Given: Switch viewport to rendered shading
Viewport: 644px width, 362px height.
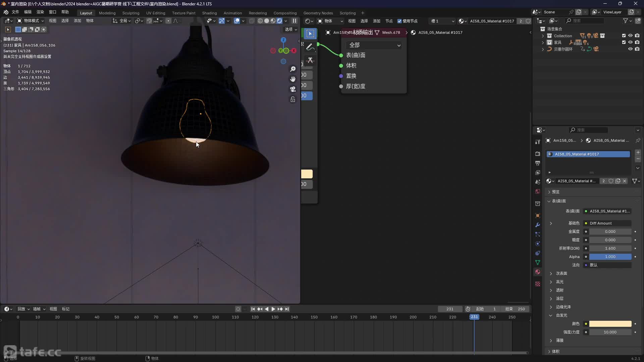Looking at the screenshot, I should pyautogui.click(x=279, y=21).
